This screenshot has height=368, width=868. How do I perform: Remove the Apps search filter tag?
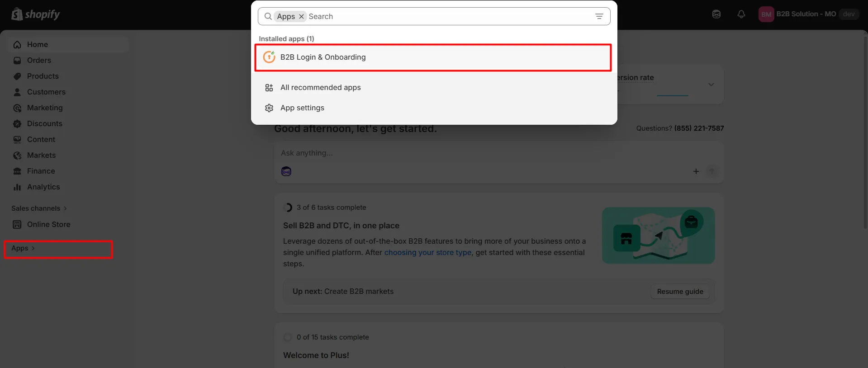pos(301,17)
